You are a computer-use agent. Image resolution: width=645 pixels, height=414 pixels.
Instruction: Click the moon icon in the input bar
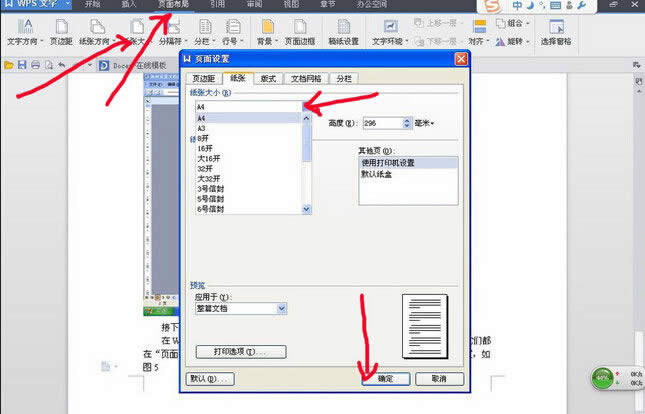click(530, 5)
